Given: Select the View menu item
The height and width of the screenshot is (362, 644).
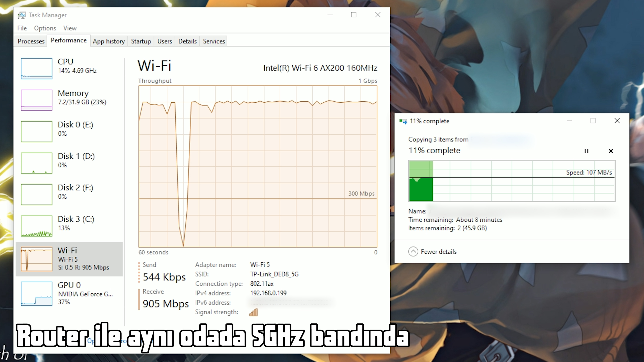Looking at the screenshot, I should [x=69, y=28].
